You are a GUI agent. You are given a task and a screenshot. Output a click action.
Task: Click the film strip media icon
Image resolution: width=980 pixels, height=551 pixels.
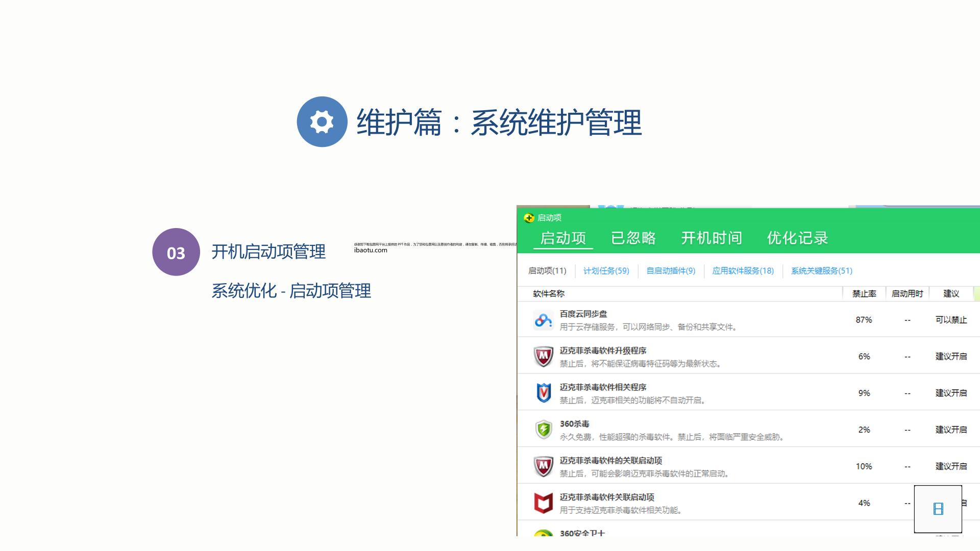(938, 509)
